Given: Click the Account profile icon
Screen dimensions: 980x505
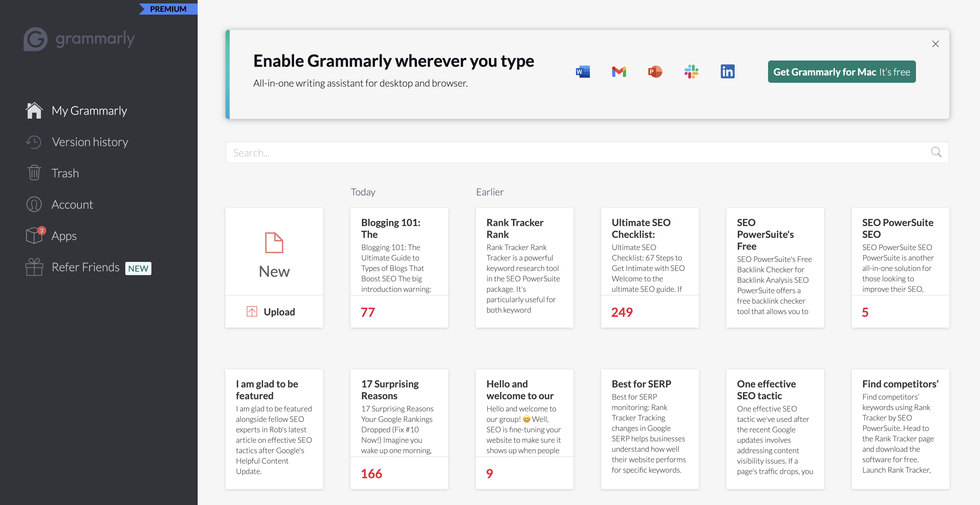Looking at the screenshot, I should click(x=34, y=204).
